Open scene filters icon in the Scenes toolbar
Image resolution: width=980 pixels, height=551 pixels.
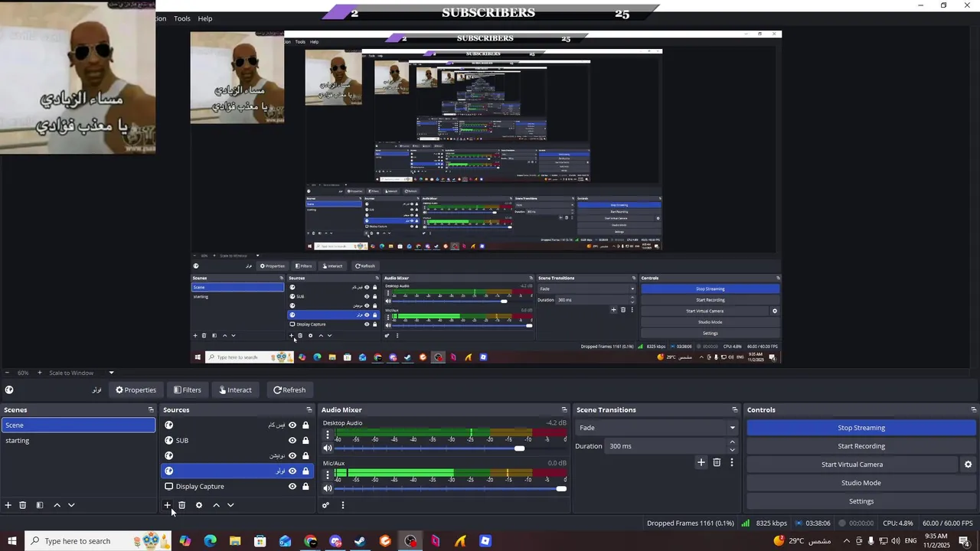tap(40, 505)
